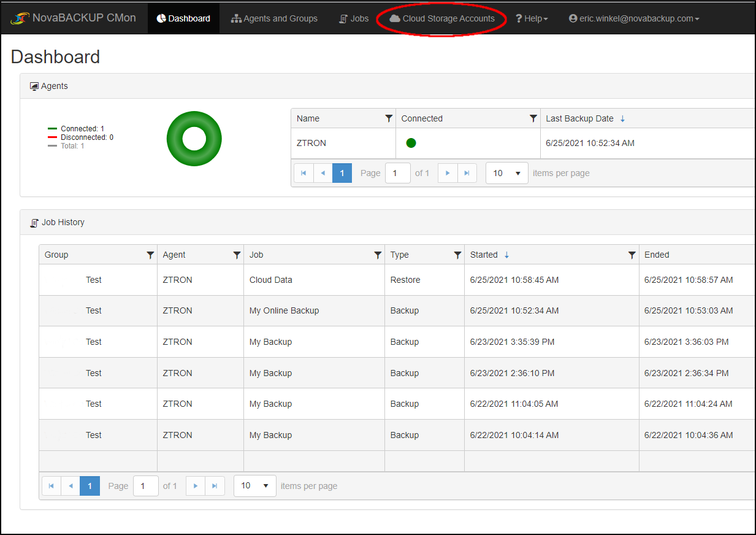The height and width of the screenshot is (535, 756).
Task: Filter the Job History Job column
Action: coord(378,255)
